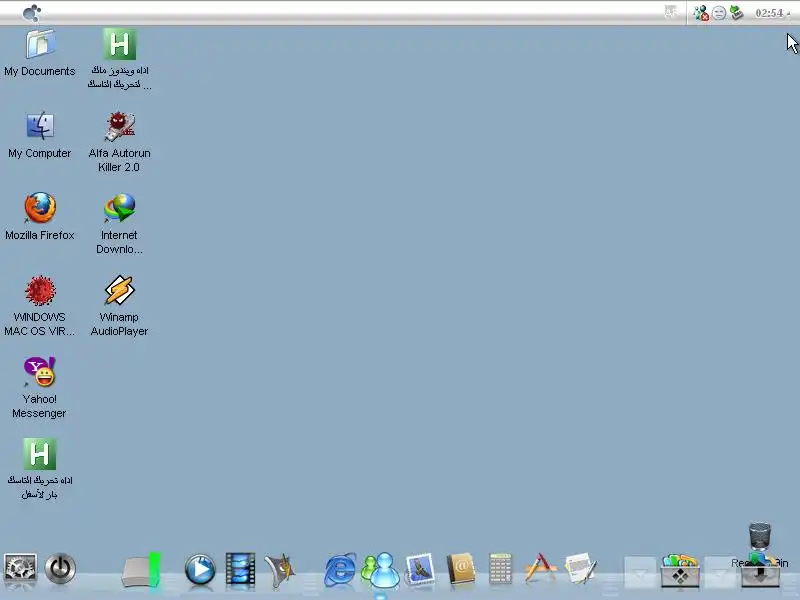Open the Address Book icon in dock
This screenshot has height=600, width=800.
click(x=461, y=569)
